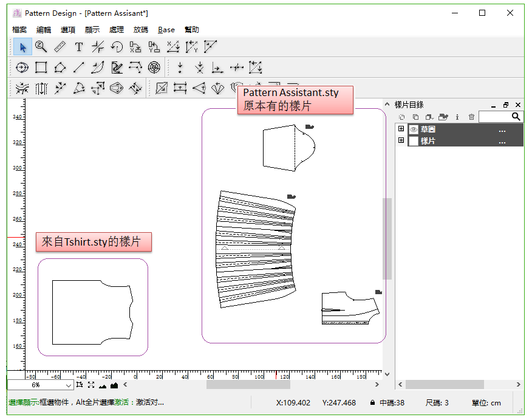The image size is (532, 420).
Task: Pick the ruler measure tool
Action: click(x=60, y=47)
